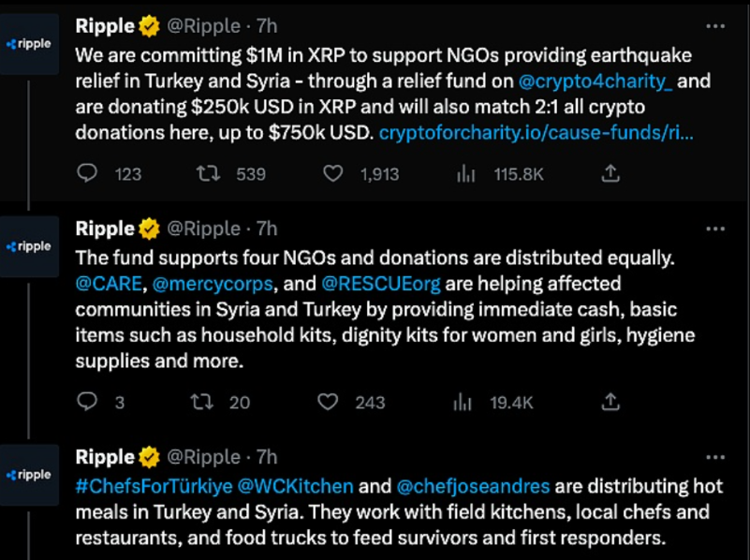Share the first Ripple tweet

coord(610,173)
